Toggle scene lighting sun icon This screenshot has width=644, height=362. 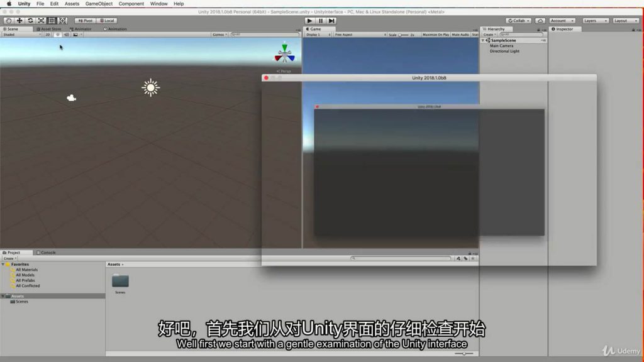[57, 35]
